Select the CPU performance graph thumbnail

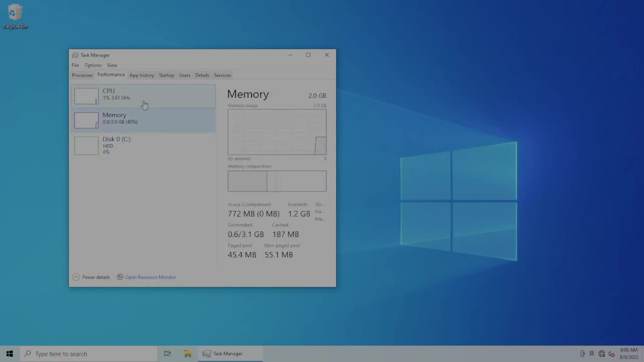[x=87, y=96]
